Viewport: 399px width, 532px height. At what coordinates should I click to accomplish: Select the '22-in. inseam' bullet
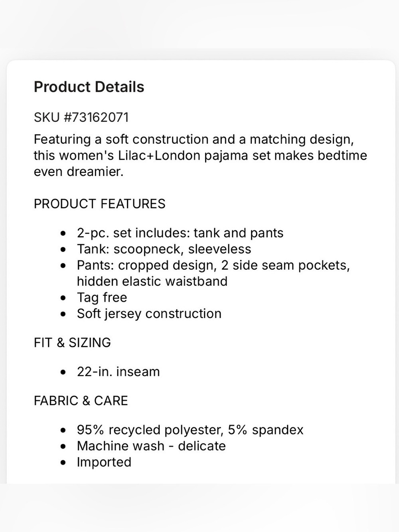pyautogui.click(x=118, y=372)
